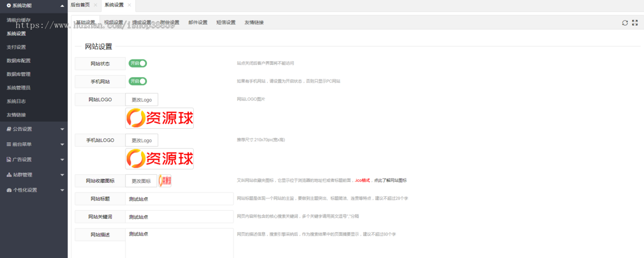This screenshot has height=258, width=644.
Task: Select the 系统设置 top tab
Action: (x=114, y=5)
